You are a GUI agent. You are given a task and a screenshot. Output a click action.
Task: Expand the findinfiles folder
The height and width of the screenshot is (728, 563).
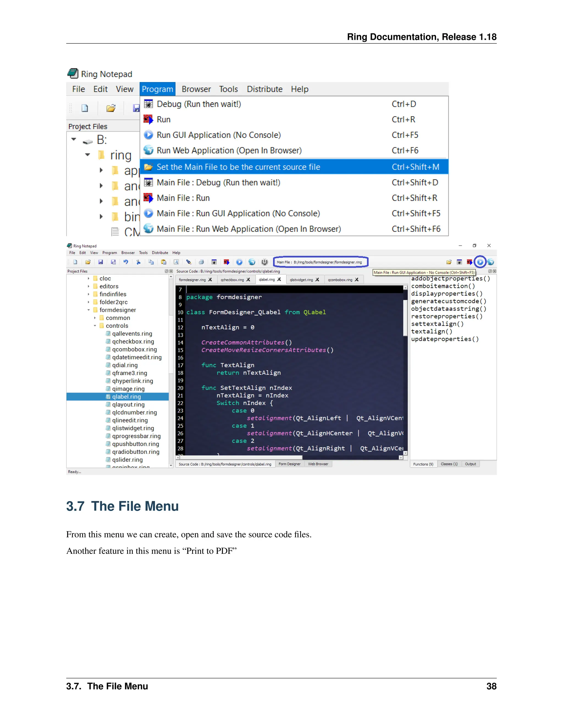[89, 294]
